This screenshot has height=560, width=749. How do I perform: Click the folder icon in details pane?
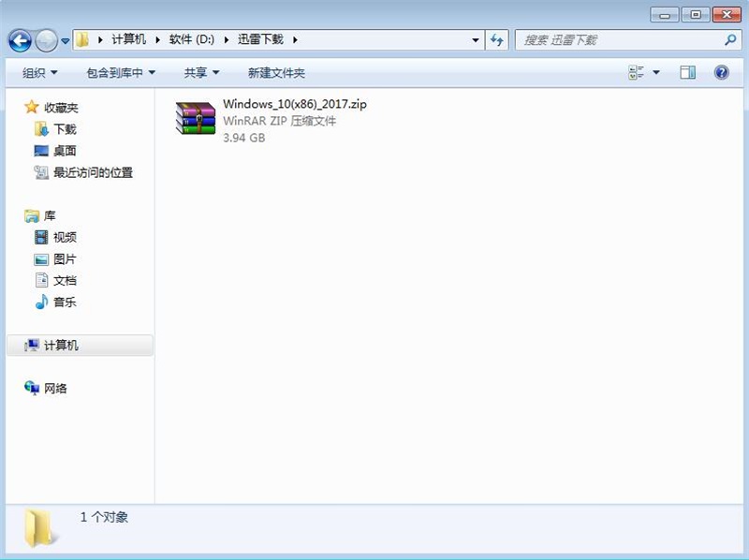[x=39, y=528]
